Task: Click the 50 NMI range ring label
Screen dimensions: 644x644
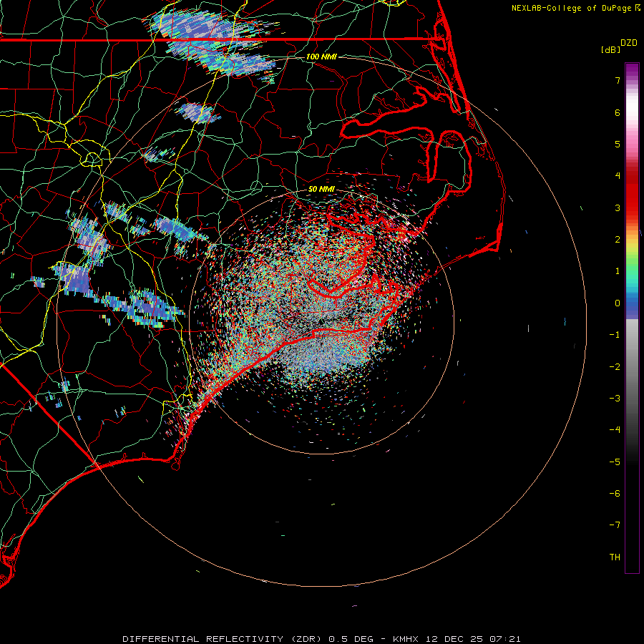Action: point(321,189)
